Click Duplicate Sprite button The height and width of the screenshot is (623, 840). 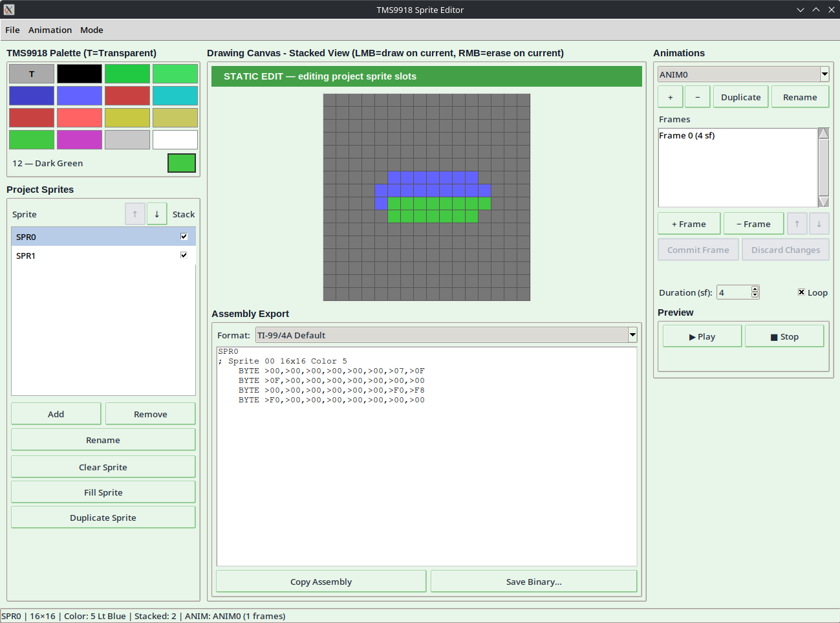103,518
